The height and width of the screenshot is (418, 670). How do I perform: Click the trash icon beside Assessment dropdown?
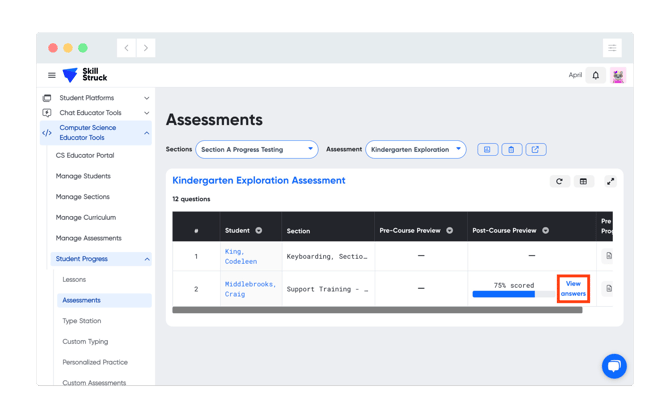coord(511,150)
